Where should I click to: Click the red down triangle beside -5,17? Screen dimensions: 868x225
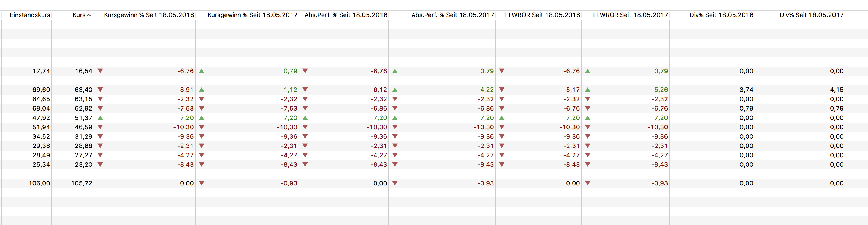pyautogui.click(x=502, y=90)
